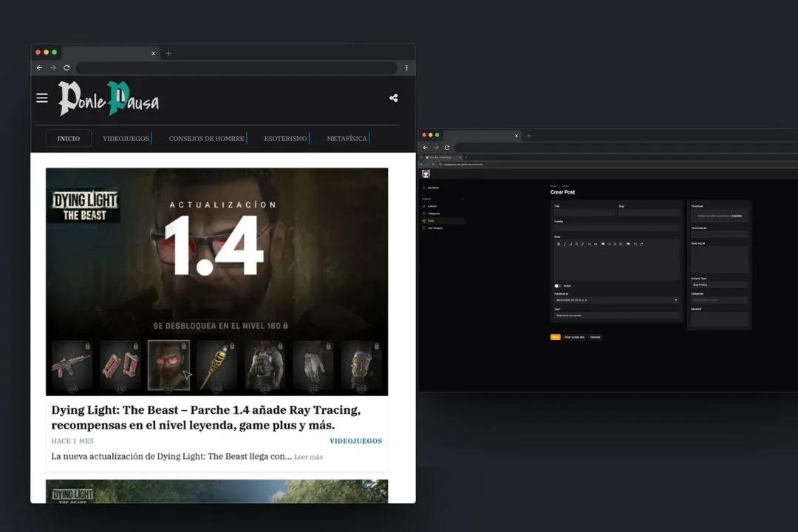Click the Cancelar button
Screen dimensions: 798x532
595,337
